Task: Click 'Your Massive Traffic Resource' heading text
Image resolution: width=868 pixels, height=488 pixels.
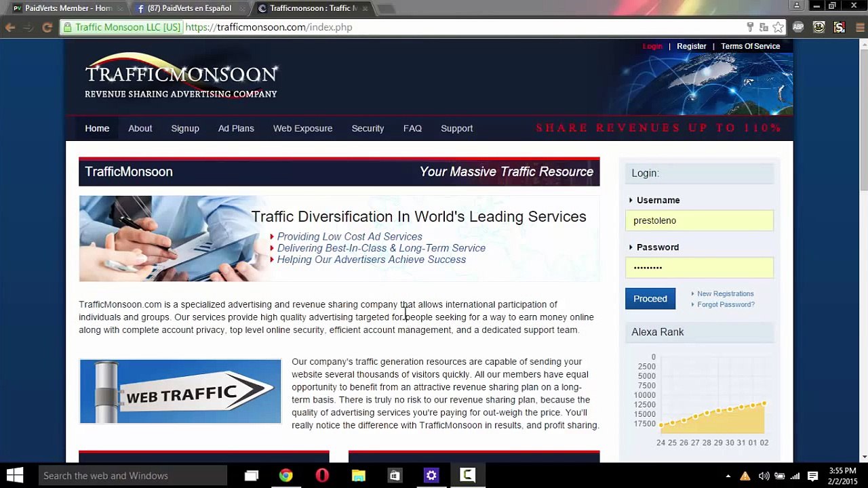Action: point(507,171)
